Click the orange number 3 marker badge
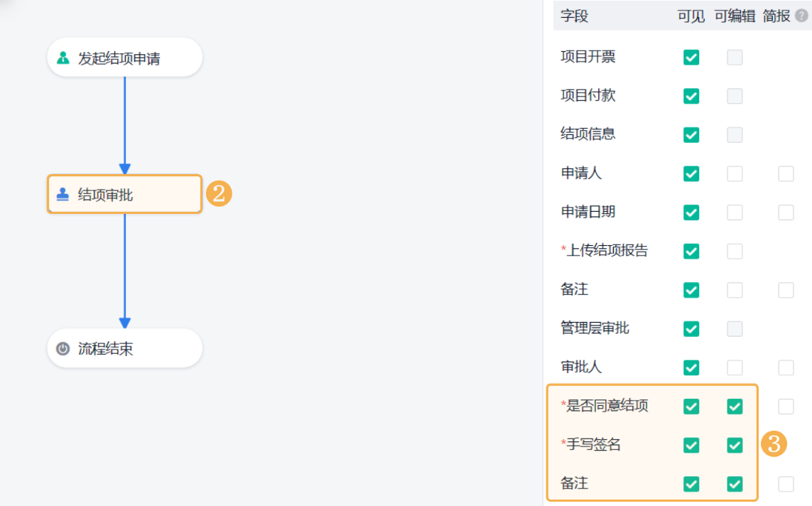812x506 pixels. tap(774, 445)
